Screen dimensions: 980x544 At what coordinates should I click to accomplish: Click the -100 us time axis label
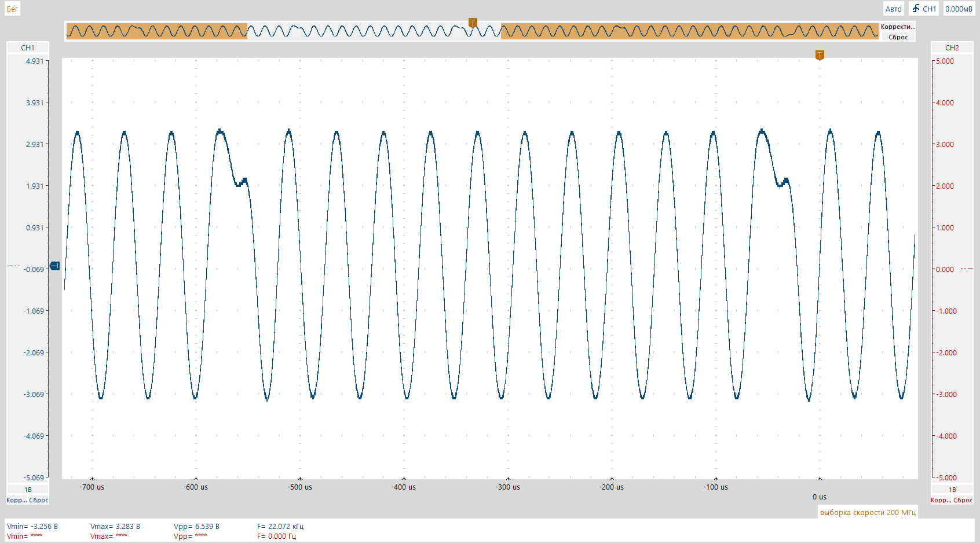point(716,487)
